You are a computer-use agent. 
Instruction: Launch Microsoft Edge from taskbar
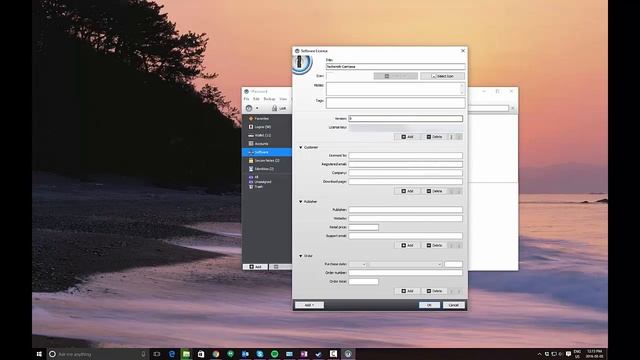point(172,354)
